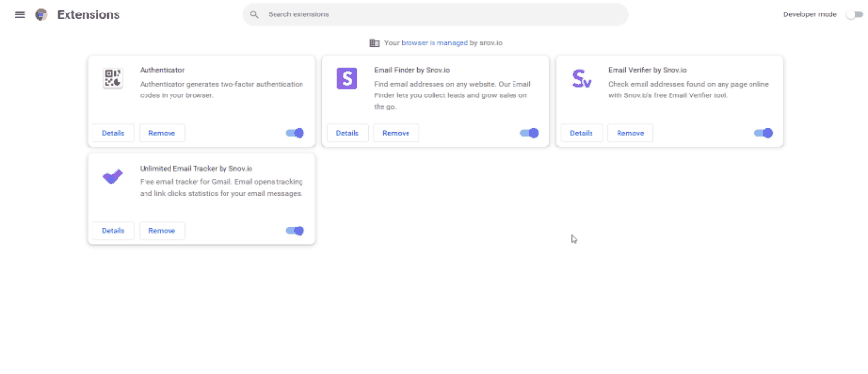
Task: Toggle Developer mode switch
Action: pyautogui.click(x=854, y=15)
